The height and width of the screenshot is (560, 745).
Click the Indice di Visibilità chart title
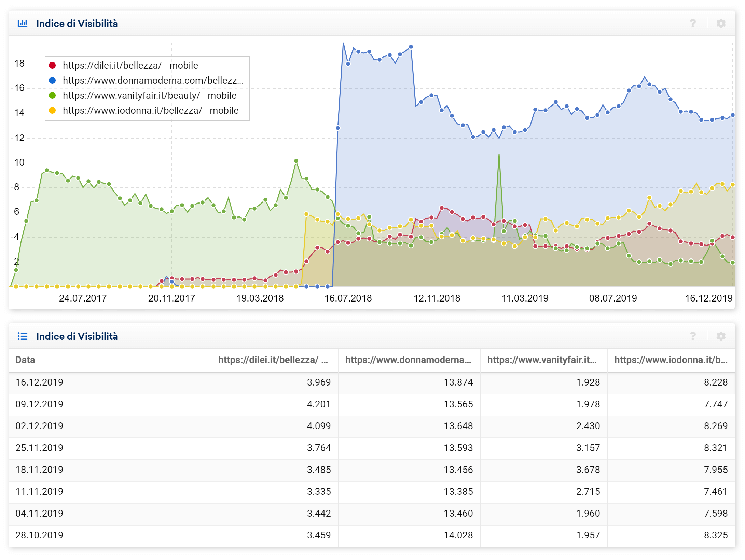coord(77,24)
